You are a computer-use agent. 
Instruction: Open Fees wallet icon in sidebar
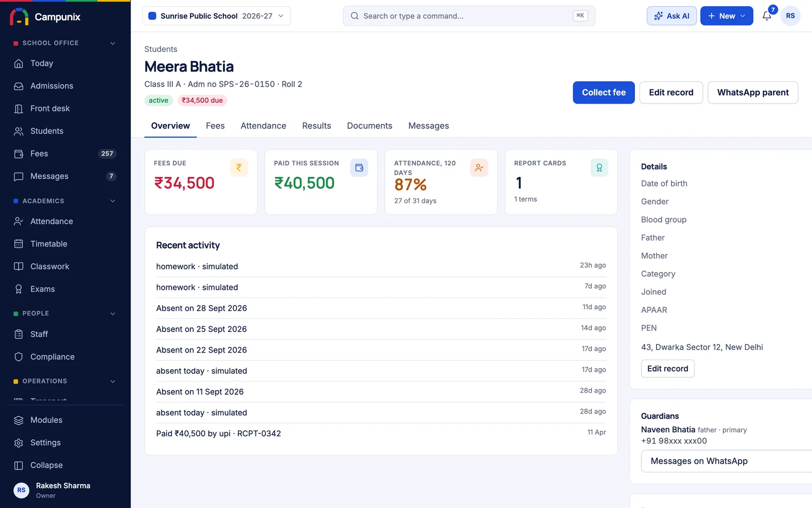[x=19, y=154]
